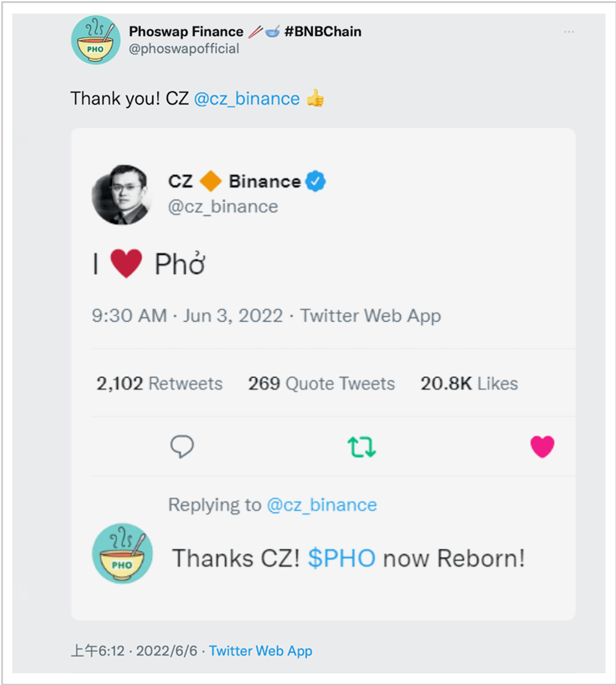Click the Phoswap Finance display name
The width and height of the screenshot is (616, 685).
coord(186,31)
